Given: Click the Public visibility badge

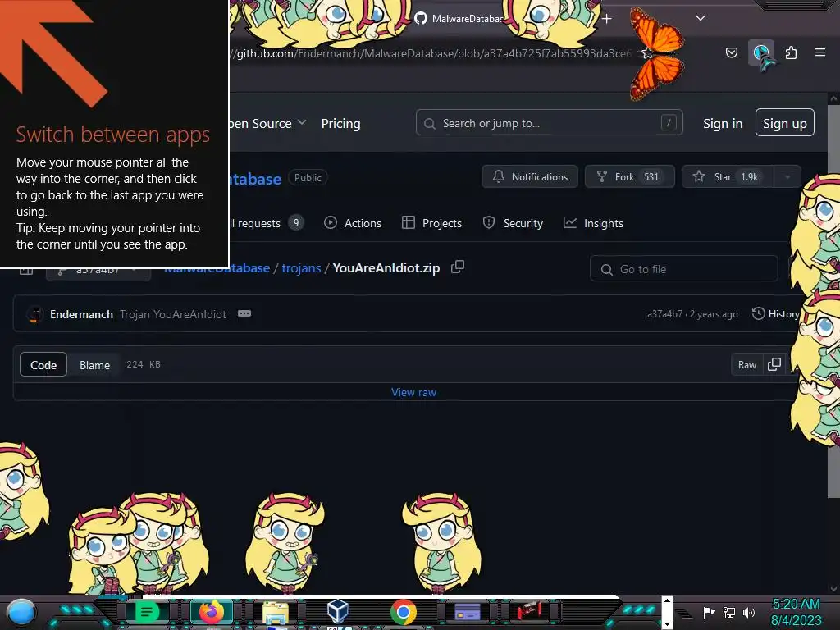Looking at the screenshot, I should point(308,177).
